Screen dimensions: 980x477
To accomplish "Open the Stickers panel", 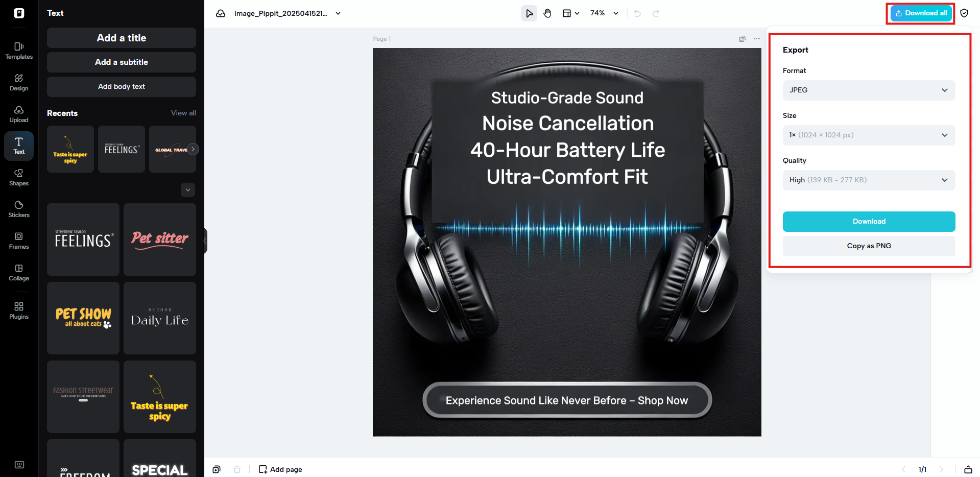I will coord(18,209).
